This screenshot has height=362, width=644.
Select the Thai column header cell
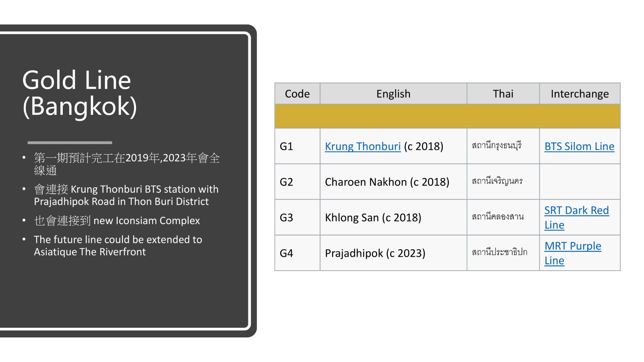click(503, 94)
